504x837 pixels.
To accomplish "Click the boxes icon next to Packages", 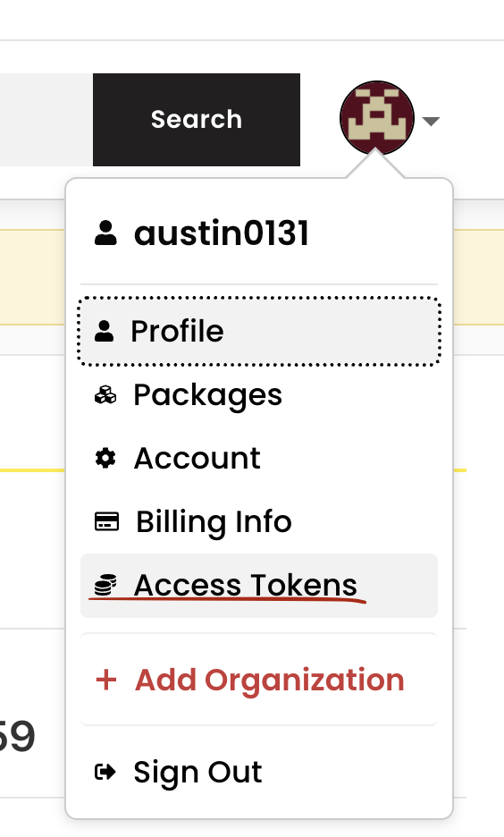I will click(105, 395).
